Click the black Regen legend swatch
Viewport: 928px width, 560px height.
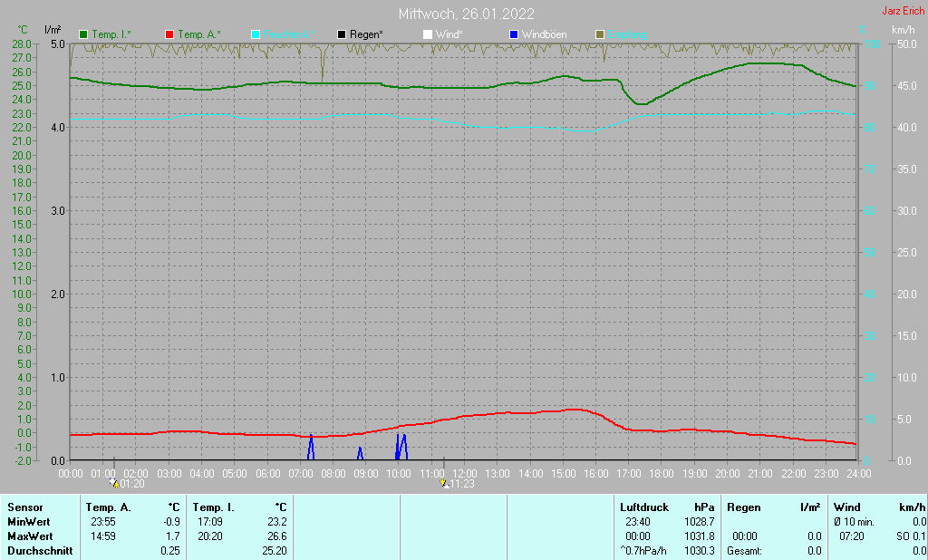(342, 34)
